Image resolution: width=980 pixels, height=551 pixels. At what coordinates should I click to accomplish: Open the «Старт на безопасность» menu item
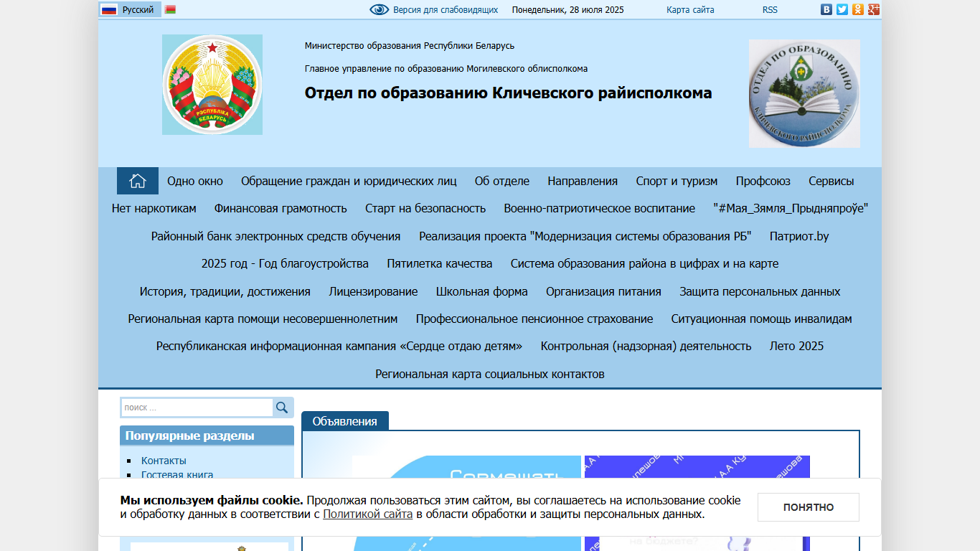(425, 209)
